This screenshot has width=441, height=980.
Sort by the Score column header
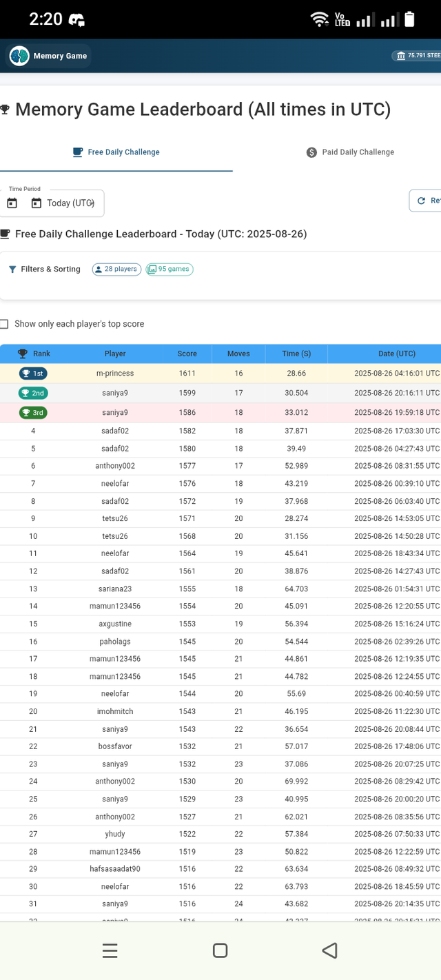187,354
